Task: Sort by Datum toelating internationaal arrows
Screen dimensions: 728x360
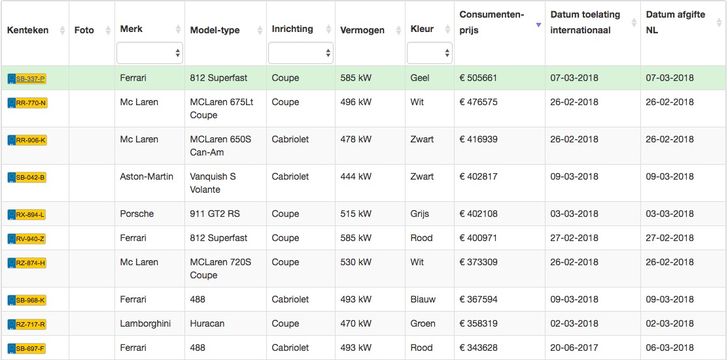Action: [x=634, y=22]
